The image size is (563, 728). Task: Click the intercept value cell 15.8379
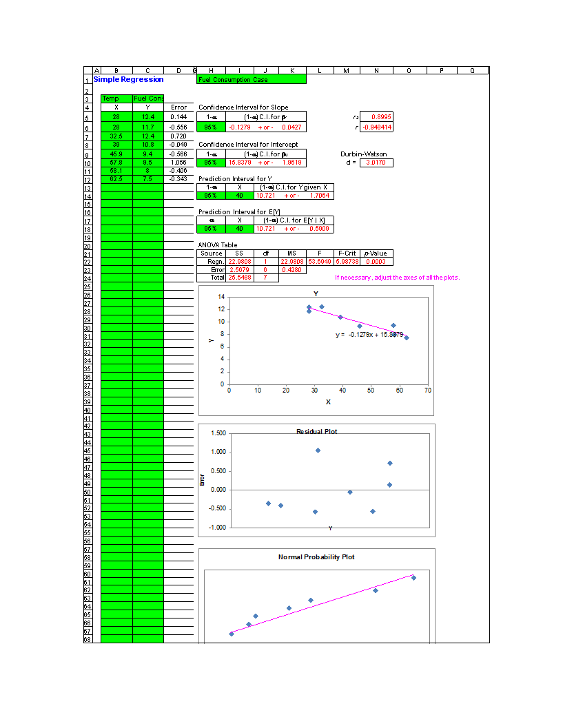point(241,163)
